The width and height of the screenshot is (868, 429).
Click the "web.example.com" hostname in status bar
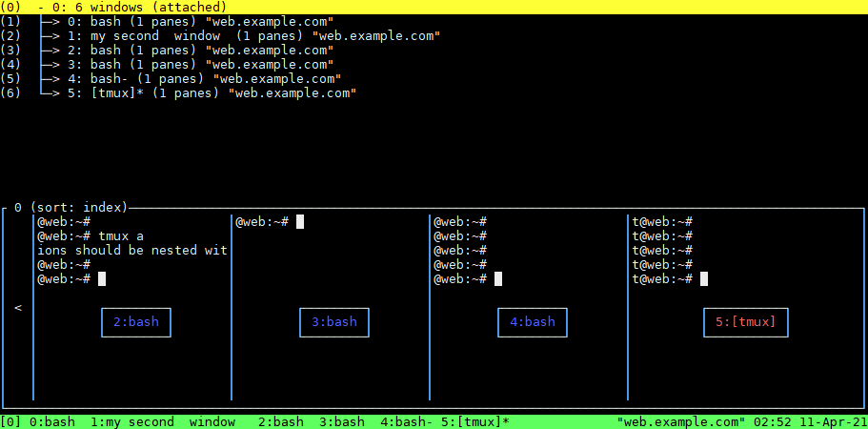(x=680, y=421)
